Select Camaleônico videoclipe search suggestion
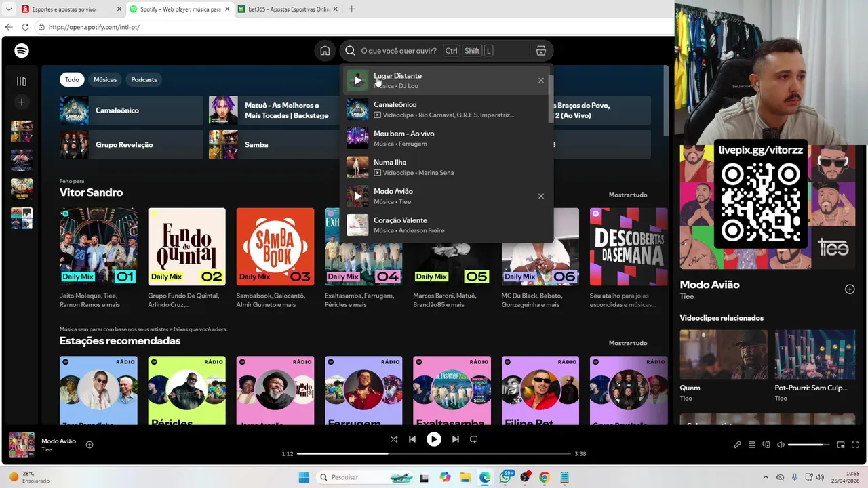 pyautogui.click(x=446, y=110)
